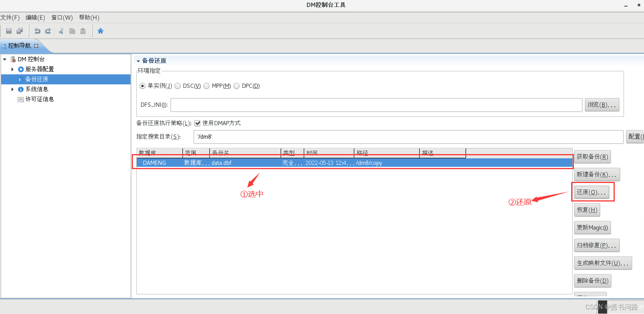644x314 pixels.
Task: Minimize the DM控制台工具 window
Action: (x=626, y=5)
